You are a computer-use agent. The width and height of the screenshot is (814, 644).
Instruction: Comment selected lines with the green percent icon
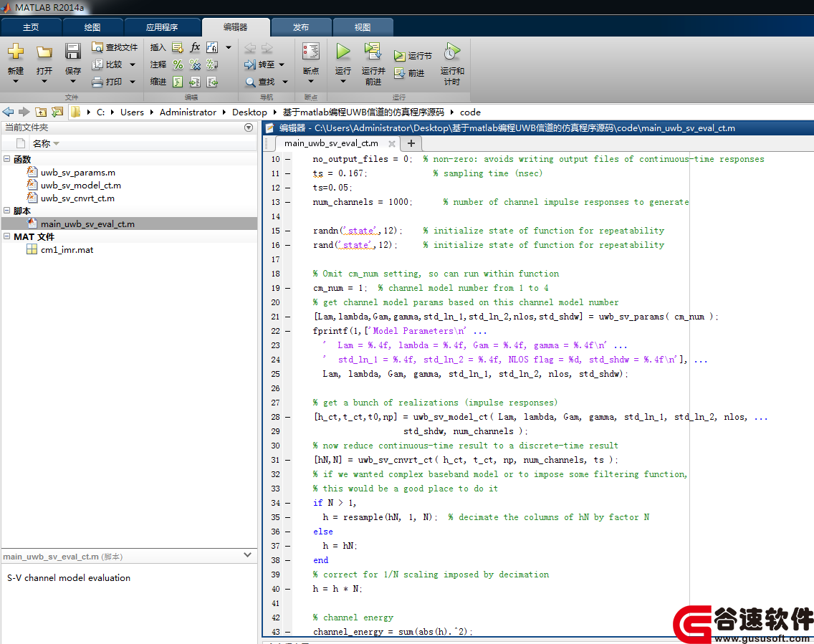pyautogui.click(x=178, y=65)
